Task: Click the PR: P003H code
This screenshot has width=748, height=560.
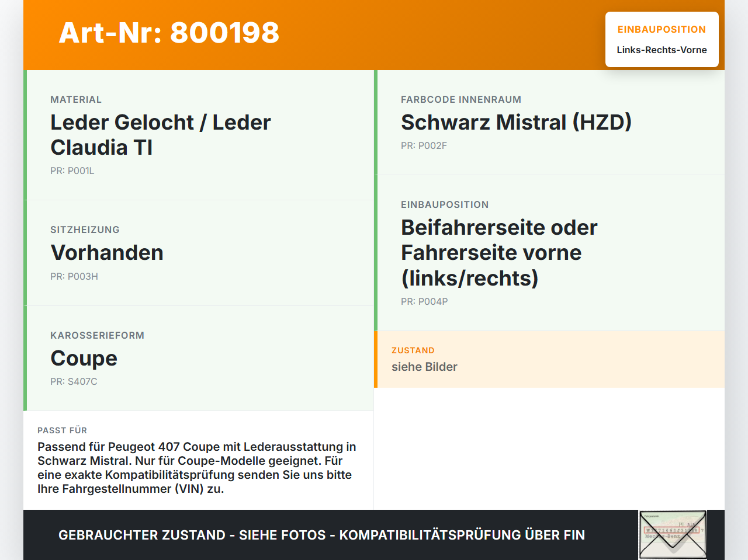Action: [x=74, y=277]
